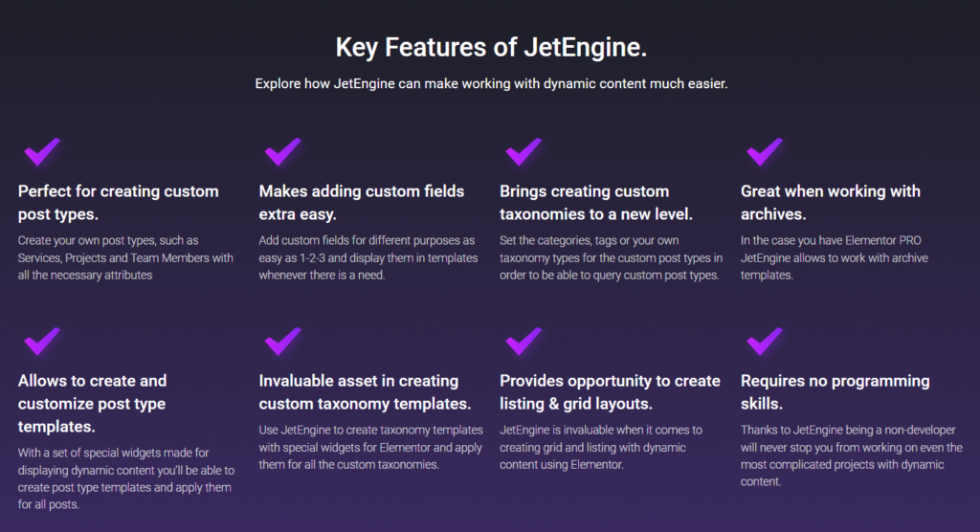Select heading 'Perfect for creating custom post types.'

[118, 203]
